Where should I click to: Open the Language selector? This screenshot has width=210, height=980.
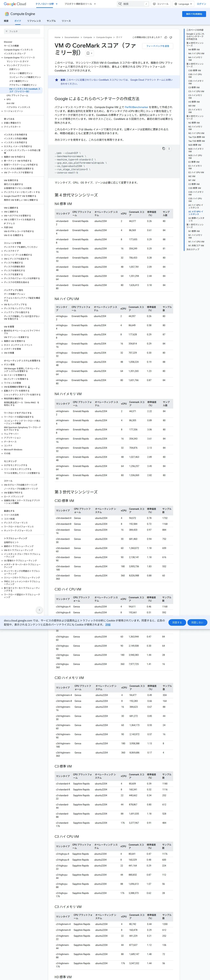[183, 4]
